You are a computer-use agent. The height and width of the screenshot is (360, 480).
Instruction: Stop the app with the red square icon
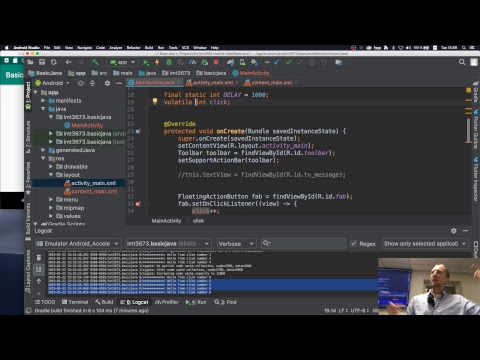tap(216, 62)
